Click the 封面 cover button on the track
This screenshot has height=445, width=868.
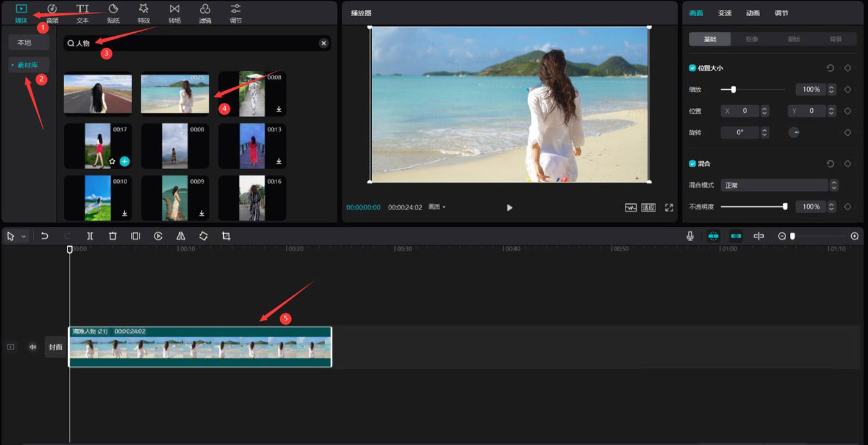coord(56,347)
